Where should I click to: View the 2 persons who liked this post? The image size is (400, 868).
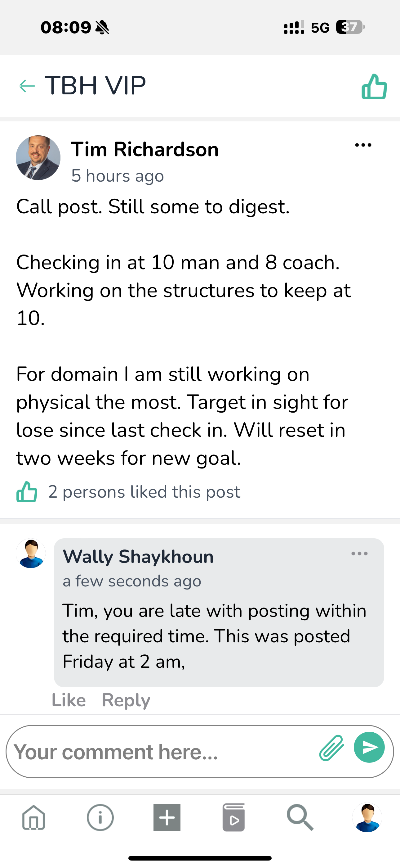144,492
